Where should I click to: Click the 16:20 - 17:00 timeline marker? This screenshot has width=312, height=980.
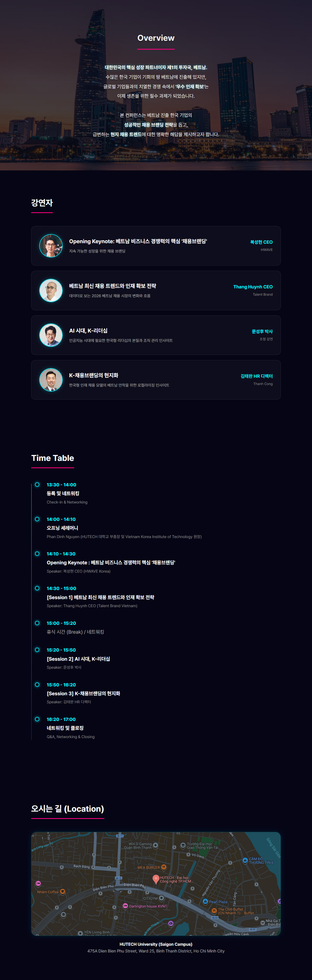pyautogui.click(x=37, y=719)
